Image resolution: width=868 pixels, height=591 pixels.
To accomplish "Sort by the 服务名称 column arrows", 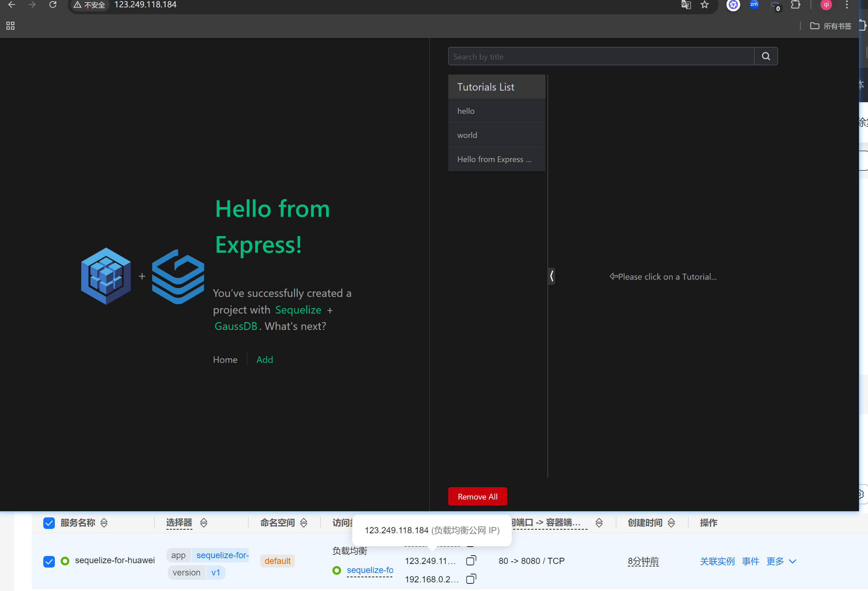I will tap(104, 523).
